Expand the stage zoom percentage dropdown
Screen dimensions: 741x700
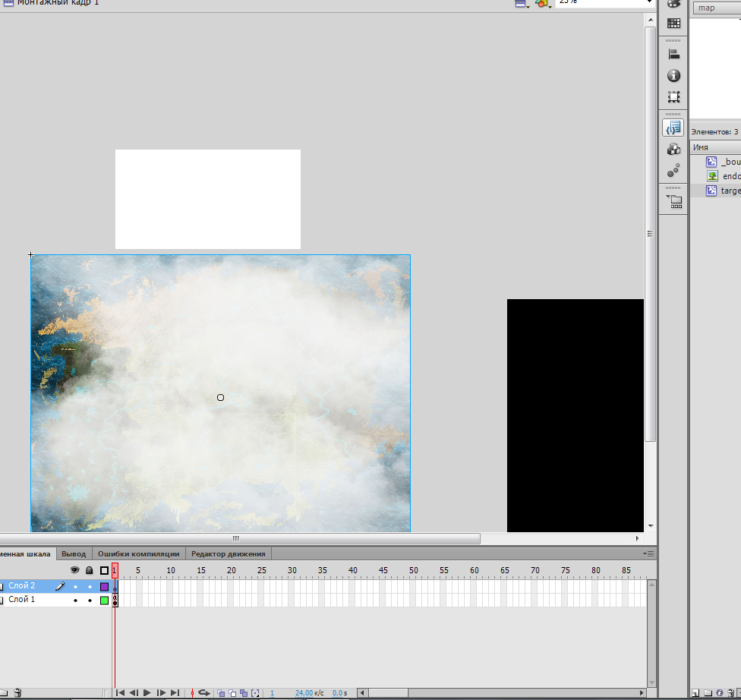pyautogui.click(x=649, y=2)
